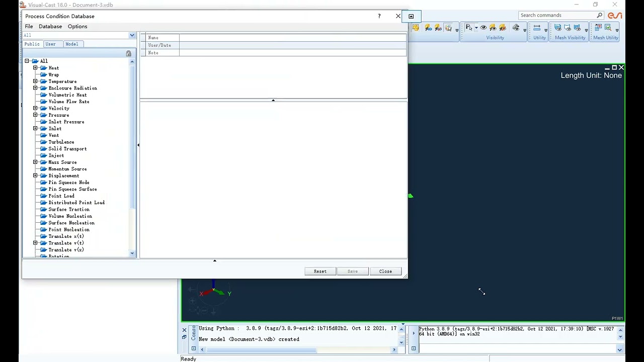Click the pin toggle icon next to the dialog
Screen dimensions: 644x362
[411, 16]
